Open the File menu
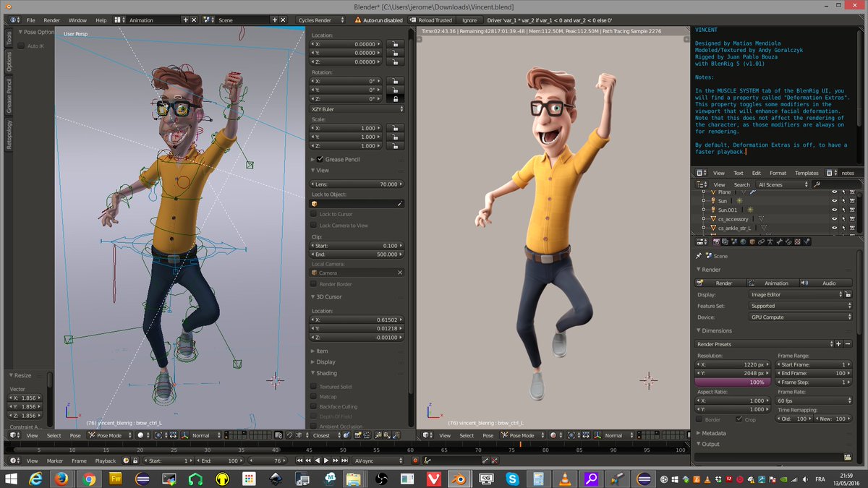This screenshot has width=868, height=488. (x=30, y=20)
